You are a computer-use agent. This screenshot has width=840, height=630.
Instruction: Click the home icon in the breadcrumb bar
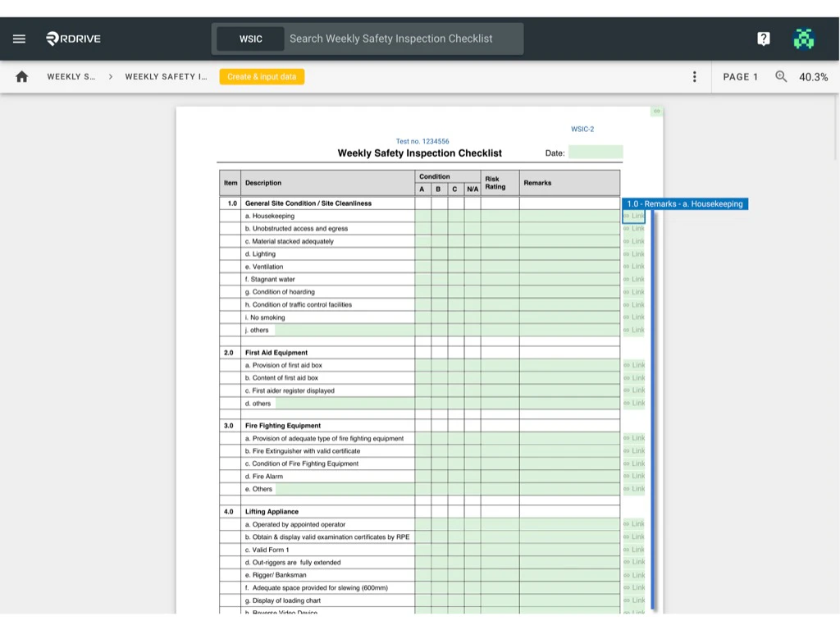[x=21, y=76]
